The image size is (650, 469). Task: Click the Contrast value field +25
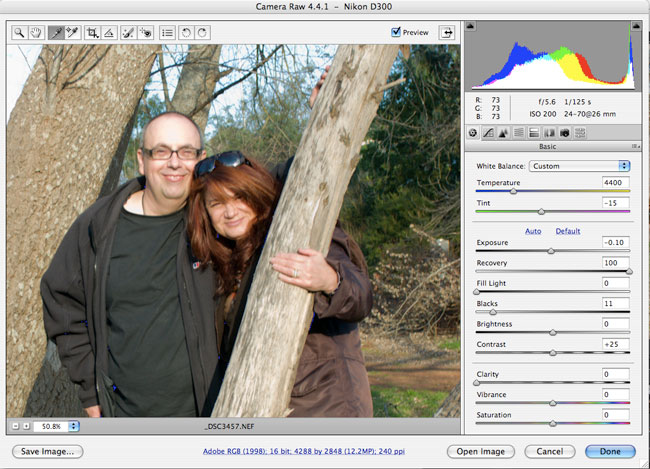[616, 344]
